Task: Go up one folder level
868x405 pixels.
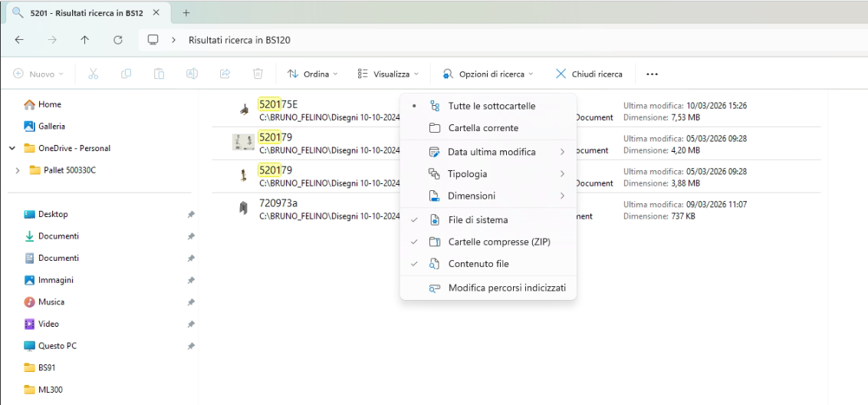Action: coord(84,40)
